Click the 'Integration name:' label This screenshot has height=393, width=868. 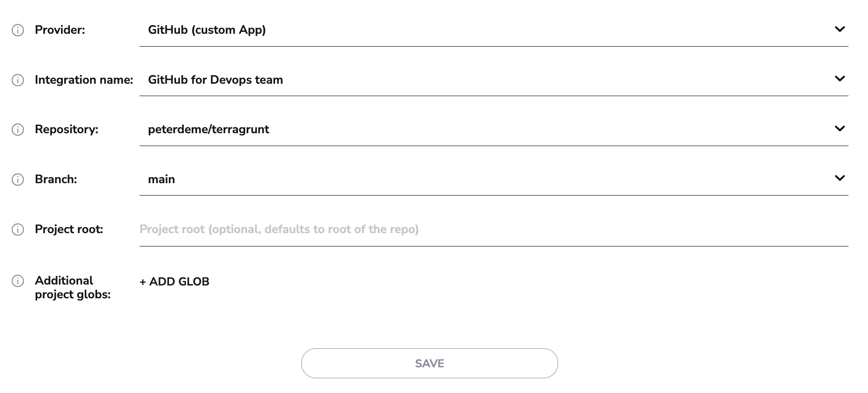pos(84,80)
